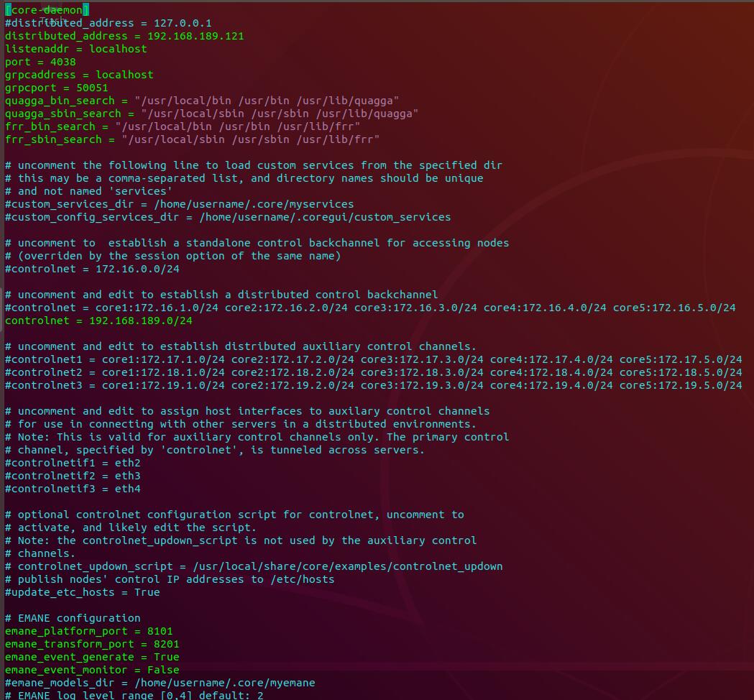Click the '#controlnet = 172.16.0.0/24' line

click(92, 270)
